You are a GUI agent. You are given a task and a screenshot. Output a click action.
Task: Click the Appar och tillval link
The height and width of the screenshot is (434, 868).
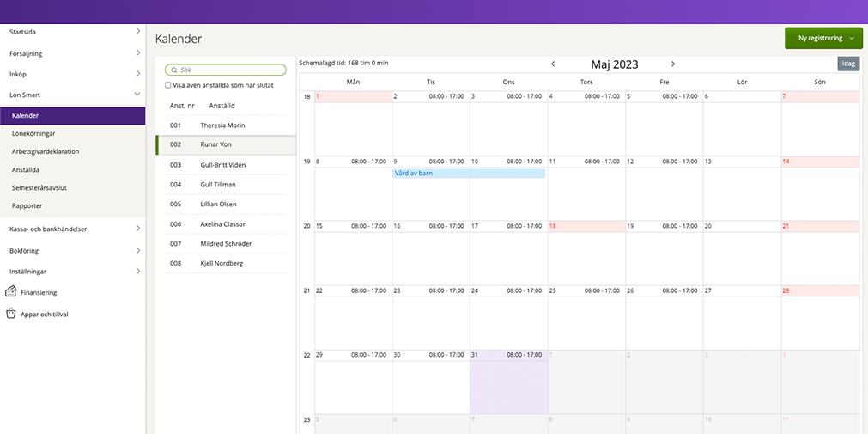(x=45, y=315)
